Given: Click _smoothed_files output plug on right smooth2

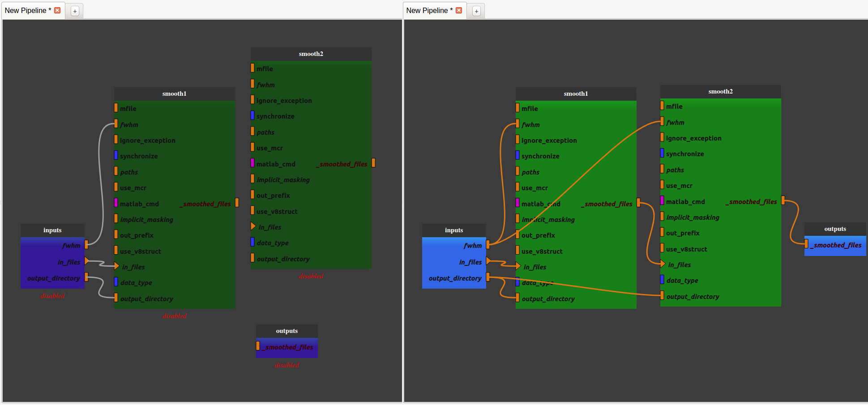Looking at the screenshot, I should (783, 200).
